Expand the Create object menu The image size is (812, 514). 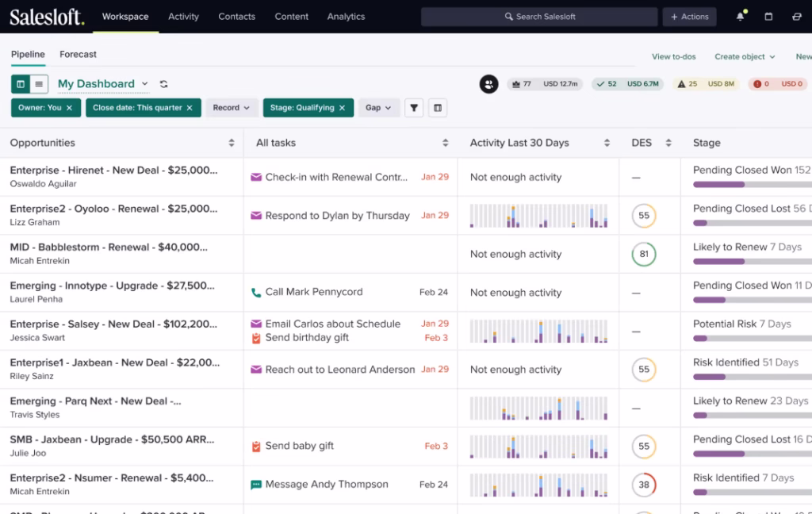coord(745,56)
